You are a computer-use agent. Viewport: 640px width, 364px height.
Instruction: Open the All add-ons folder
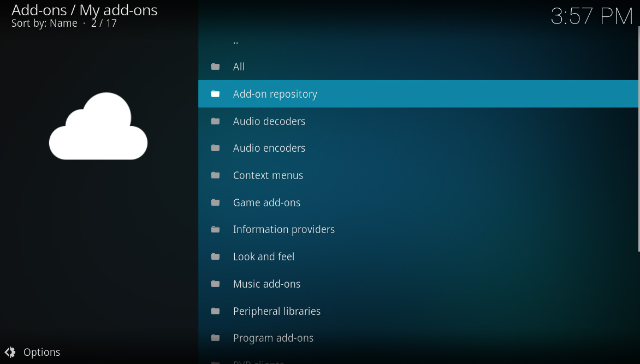point(418,67)
